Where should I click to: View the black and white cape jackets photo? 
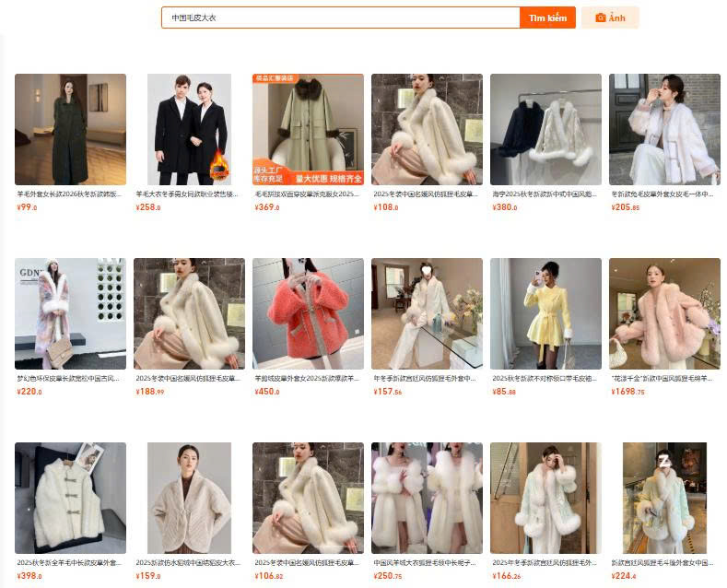(545, 129)
